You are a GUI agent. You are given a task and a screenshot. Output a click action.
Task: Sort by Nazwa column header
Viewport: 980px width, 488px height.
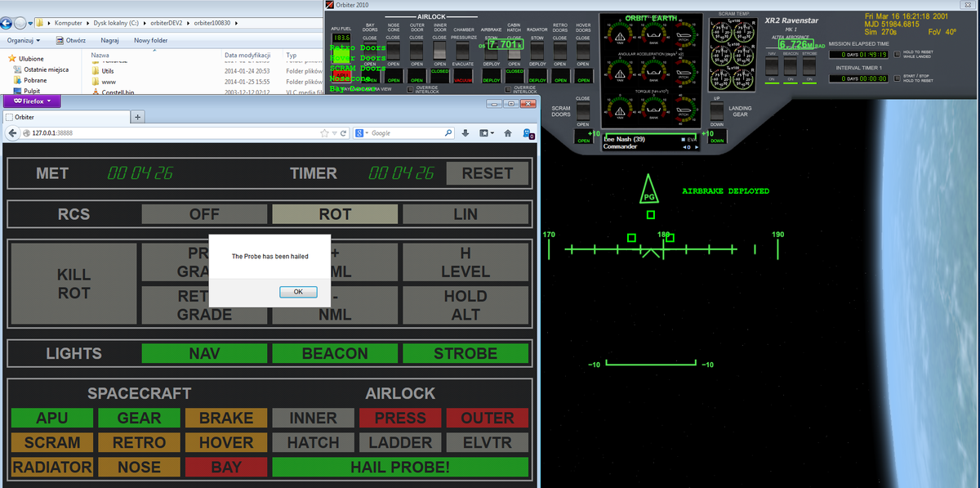pos(100,55)
